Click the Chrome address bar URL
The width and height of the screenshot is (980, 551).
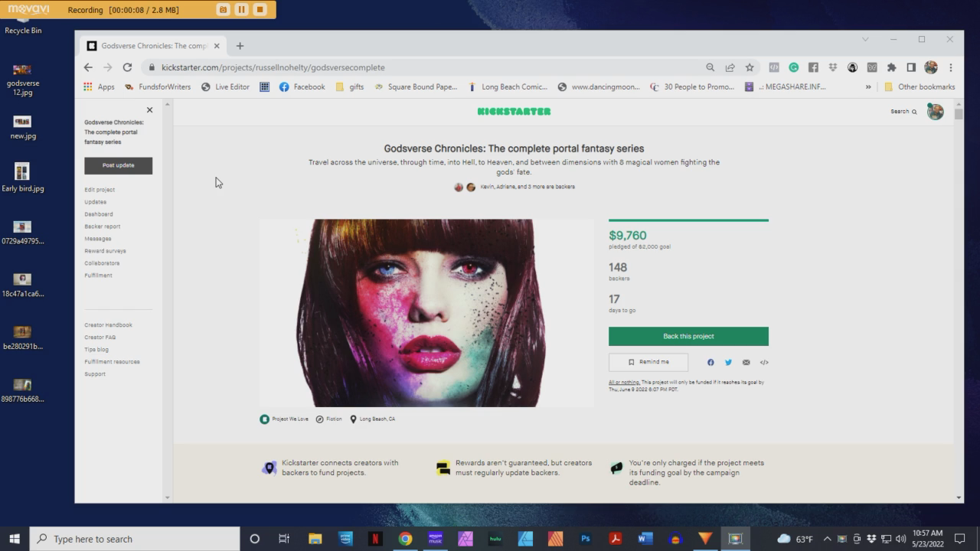(x=273, y=67)
